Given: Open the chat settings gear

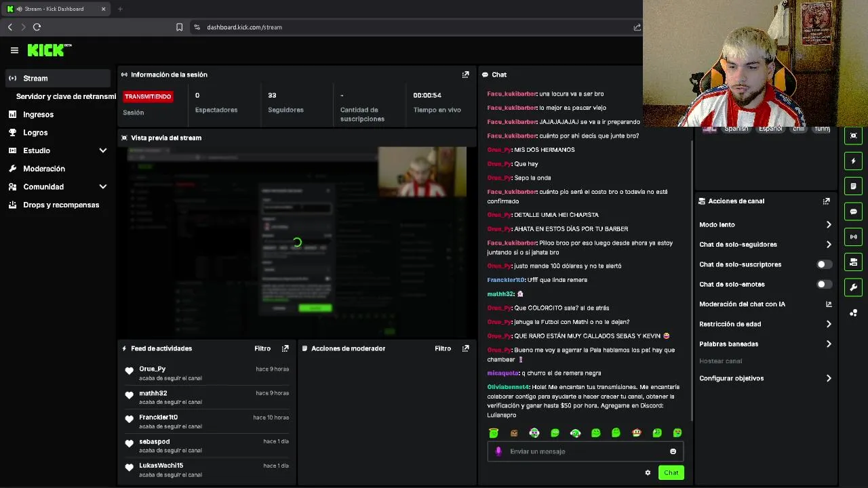Looking at the screenshot, I should [648, 472].
